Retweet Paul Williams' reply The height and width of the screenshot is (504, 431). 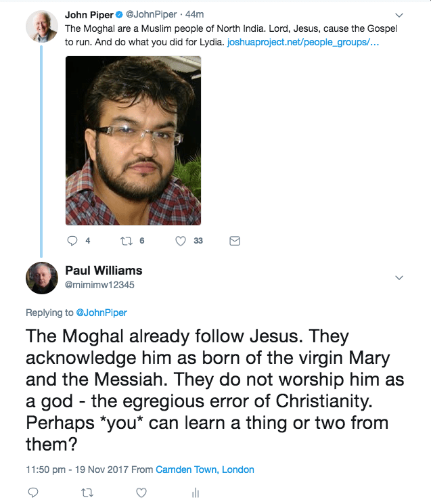click(x=86, y=492)
